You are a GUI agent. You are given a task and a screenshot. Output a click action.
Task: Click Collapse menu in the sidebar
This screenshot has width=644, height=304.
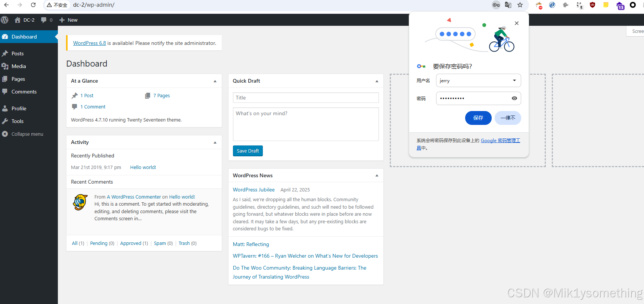(x=29, y=134)
